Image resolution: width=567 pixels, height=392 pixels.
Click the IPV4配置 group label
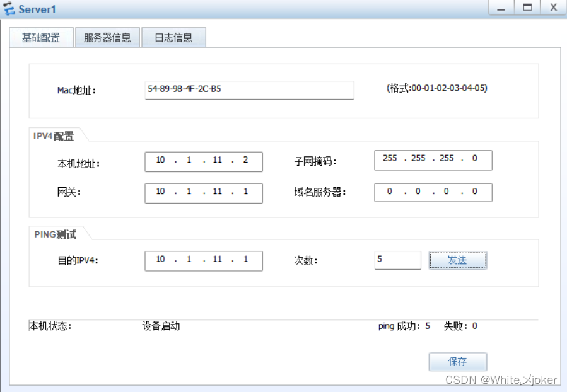[54, 136]
